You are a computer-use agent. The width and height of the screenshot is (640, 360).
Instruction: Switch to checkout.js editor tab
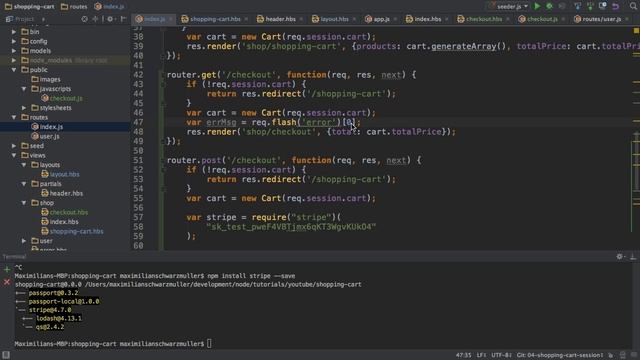[542, 19]
